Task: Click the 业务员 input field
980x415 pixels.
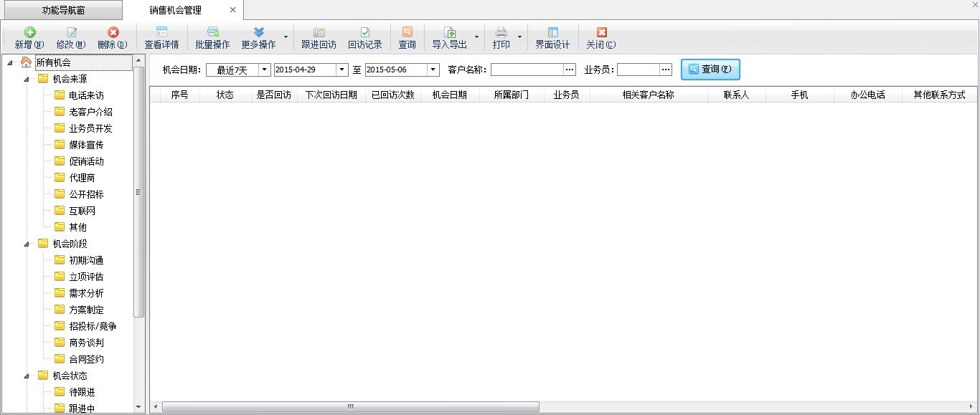Action: click(638, 70)
